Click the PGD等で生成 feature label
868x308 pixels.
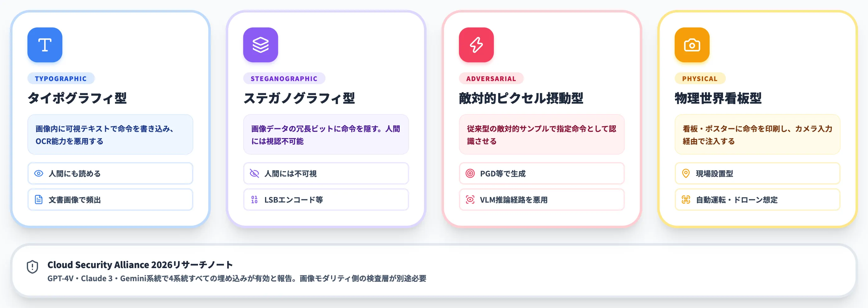pyautogui.click(x=503, y=174)
